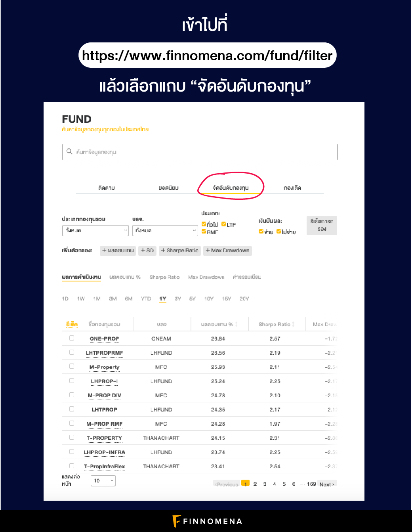Select the 3Y time period
The width and height of the screenshot is (412, 532).
177,299
